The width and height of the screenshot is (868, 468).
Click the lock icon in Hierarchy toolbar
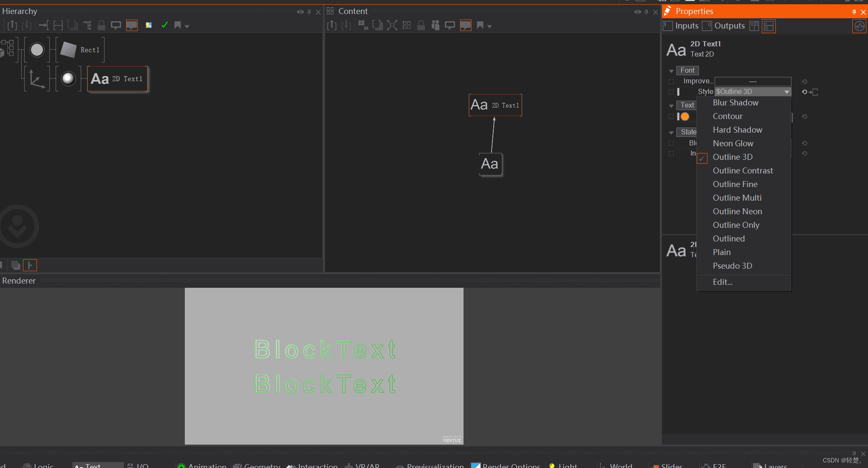point(101,26)
